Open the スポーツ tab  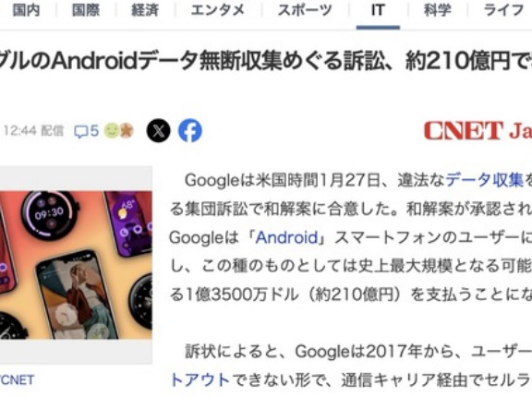305,10
